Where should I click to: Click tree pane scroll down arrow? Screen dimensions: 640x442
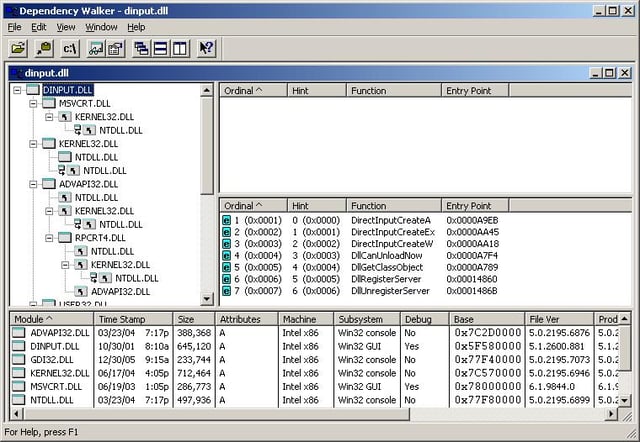tap(207, 299)
